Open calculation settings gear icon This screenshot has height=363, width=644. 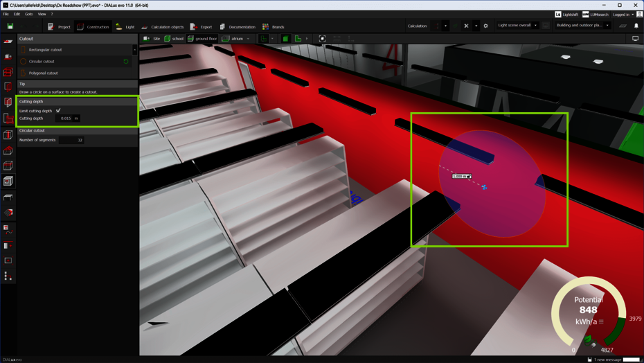[x=485, y=26]
